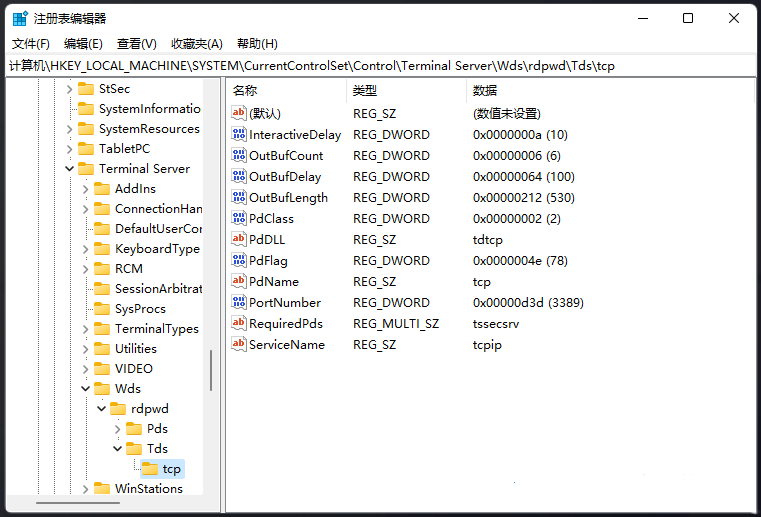Screen dimensions: 761x517
Task: Click the DWORD icon beside PdClass
Action: (239, 218)
